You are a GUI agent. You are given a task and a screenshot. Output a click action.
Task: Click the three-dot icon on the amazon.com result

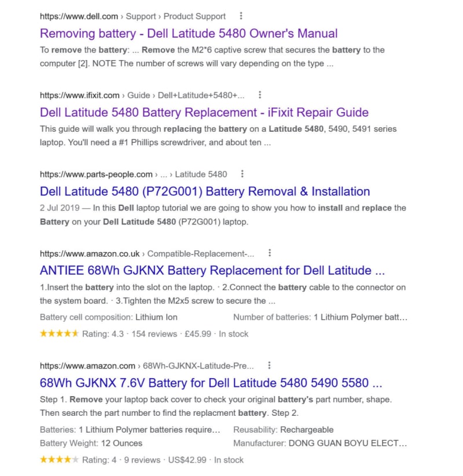(270, 366)
